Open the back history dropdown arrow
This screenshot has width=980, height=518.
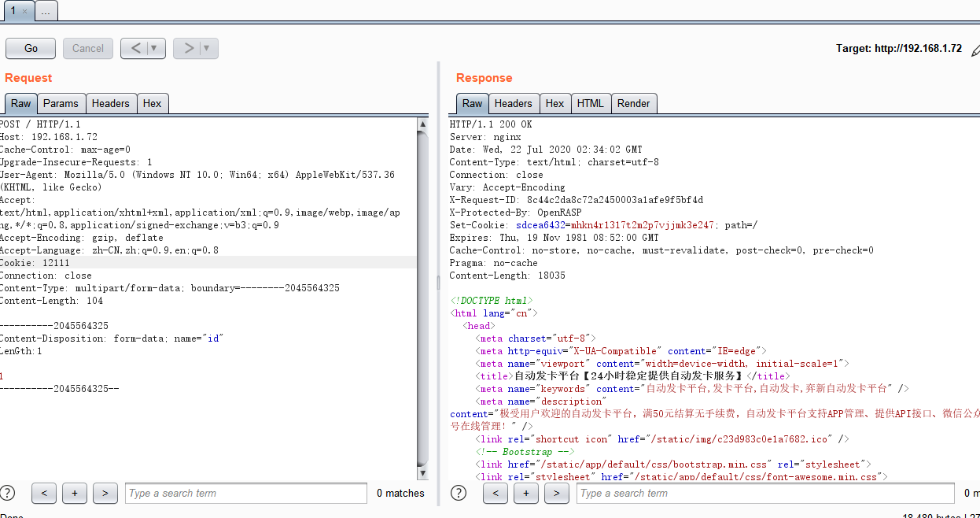[x=155, y=48]
